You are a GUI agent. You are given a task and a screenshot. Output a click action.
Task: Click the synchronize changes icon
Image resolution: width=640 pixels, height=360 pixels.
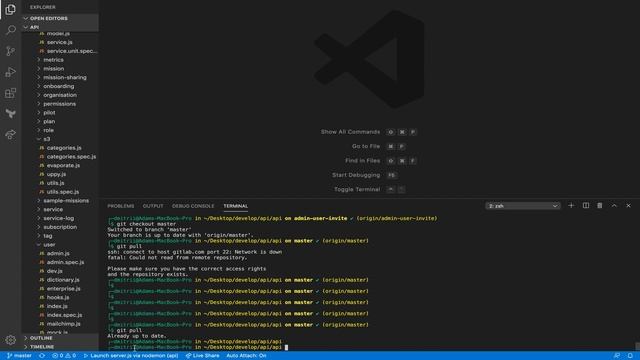pos(42,356)
